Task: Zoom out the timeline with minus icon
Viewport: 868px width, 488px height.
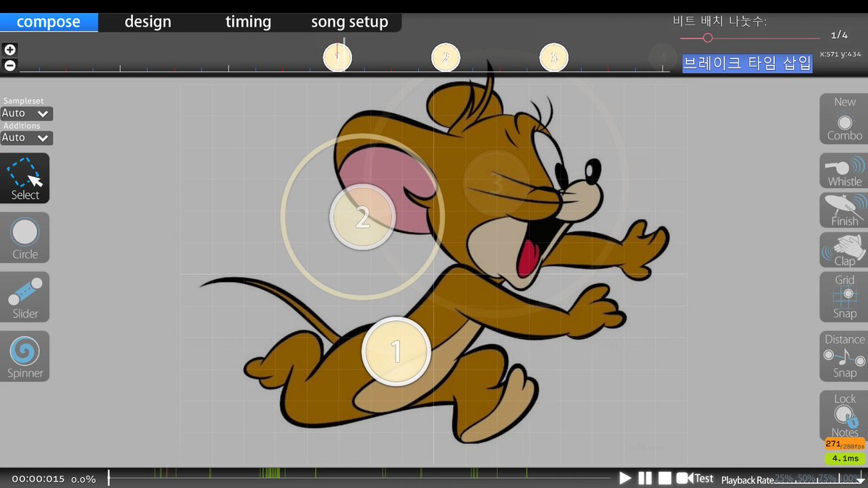Action: [10, 65]
